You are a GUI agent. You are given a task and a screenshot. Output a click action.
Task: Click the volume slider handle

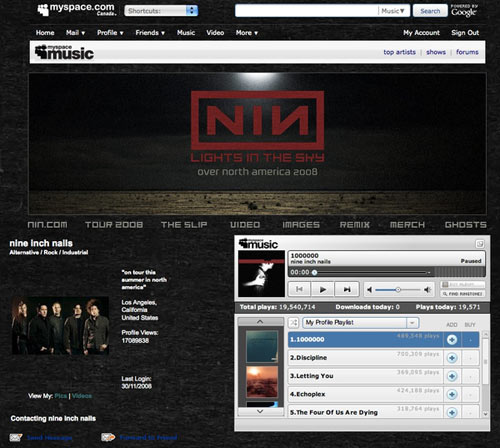click(398, 290)
